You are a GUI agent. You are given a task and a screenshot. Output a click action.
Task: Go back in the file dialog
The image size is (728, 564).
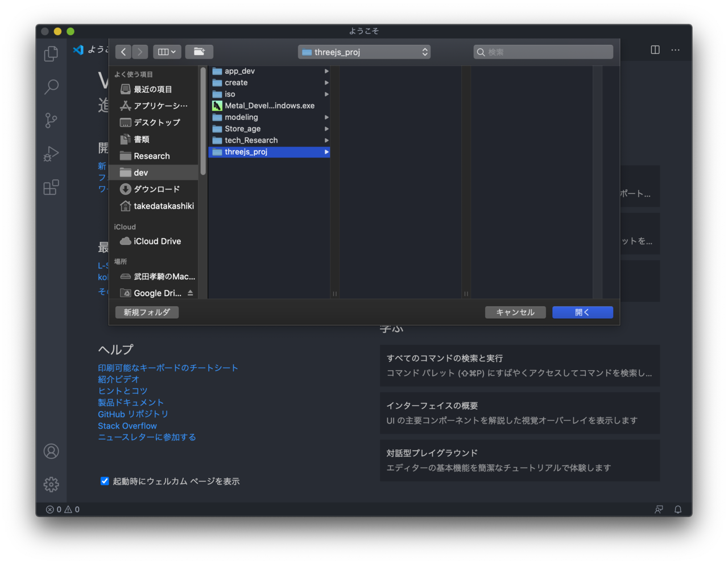(x=123, y=52)
